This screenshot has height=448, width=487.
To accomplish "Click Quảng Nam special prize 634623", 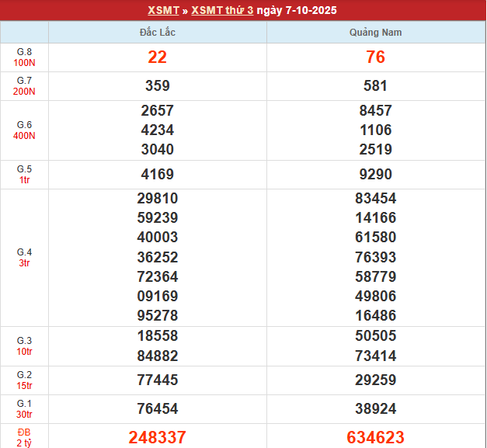I will point(376,437).
